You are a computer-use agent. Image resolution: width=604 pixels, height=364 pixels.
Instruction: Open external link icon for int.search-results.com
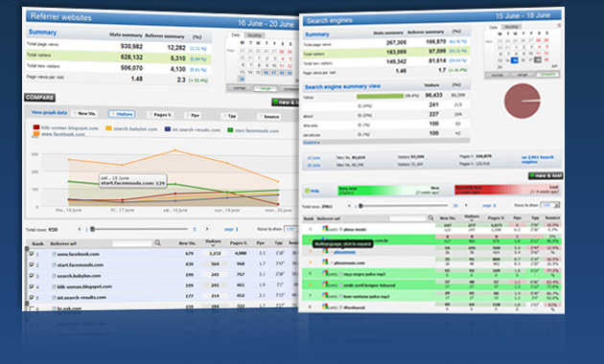pos(54,297)
